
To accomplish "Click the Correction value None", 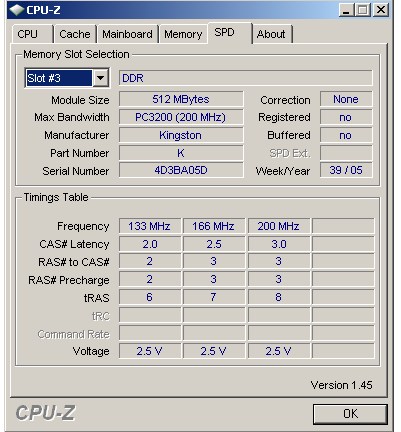I will click(346, 99).
